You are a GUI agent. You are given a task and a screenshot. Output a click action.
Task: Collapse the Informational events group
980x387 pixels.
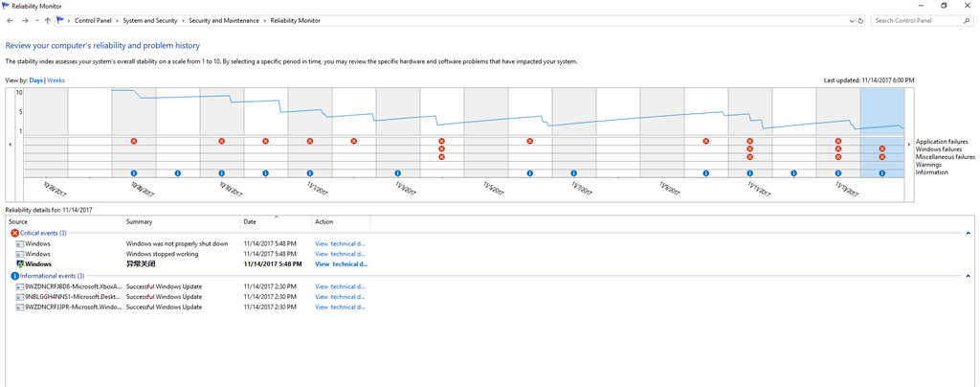[x=969, y=276]
